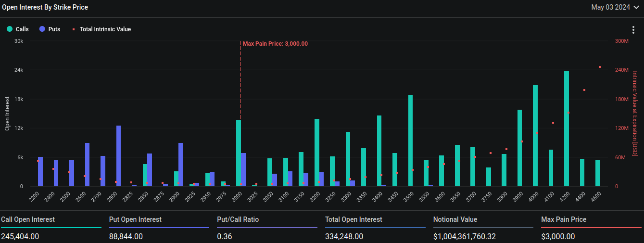Click the Put Open Interest stat card
This screenshot has width=644, height=243.
(x=159, y=228)
